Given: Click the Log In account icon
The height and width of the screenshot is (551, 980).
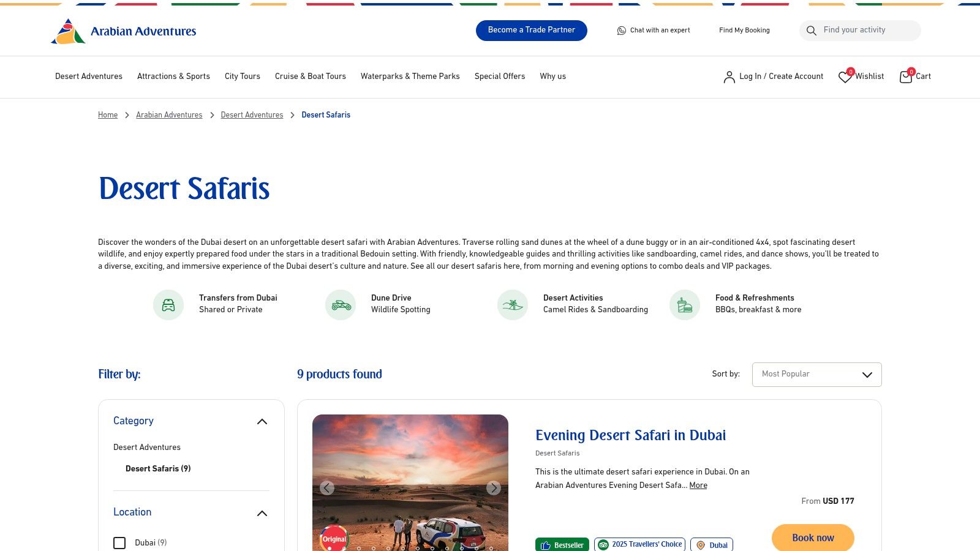Looking at the screenshot, I should [x=729, y=77].
